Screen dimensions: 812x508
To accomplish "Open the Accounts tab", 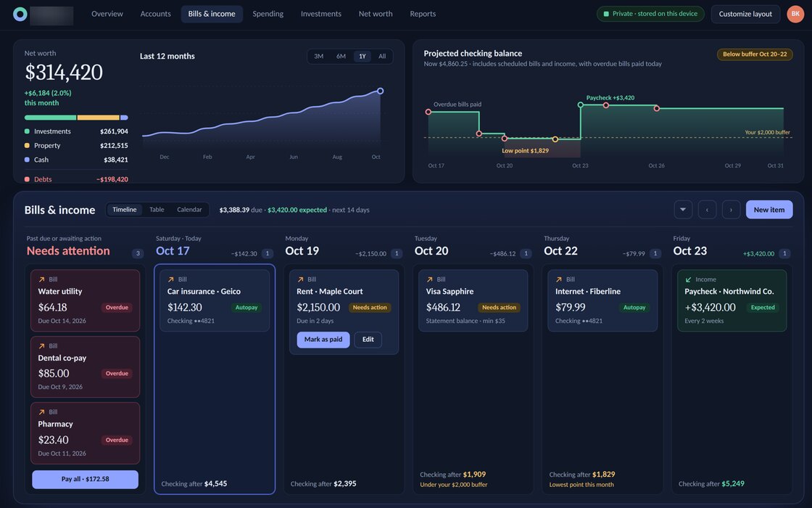I will pyautogui.click(x=155, y=14).
